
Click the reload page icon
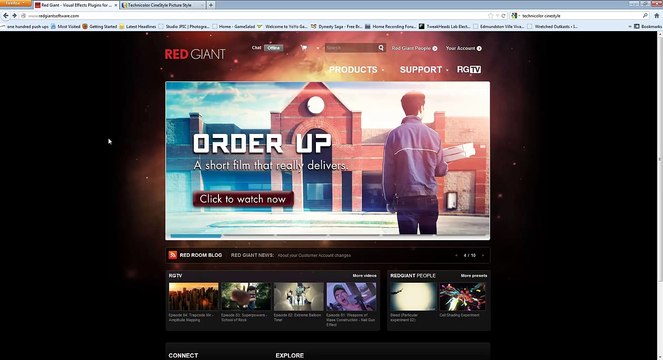503,16
